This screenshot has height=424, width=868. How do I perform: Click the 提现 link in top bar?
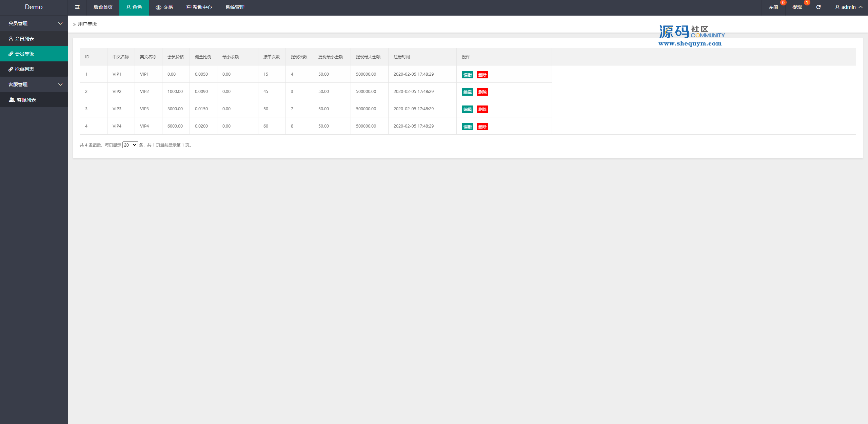click(797, 7)
